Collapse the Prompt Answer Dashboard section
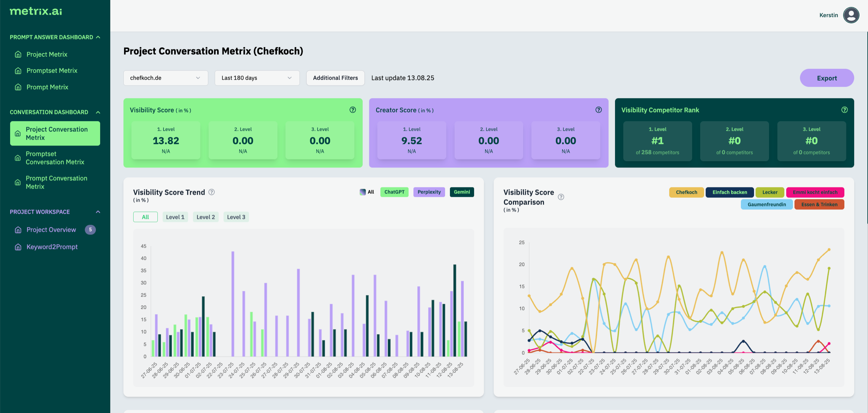The width and height of the screenshot is (868, 413). [x=98, y=37]
